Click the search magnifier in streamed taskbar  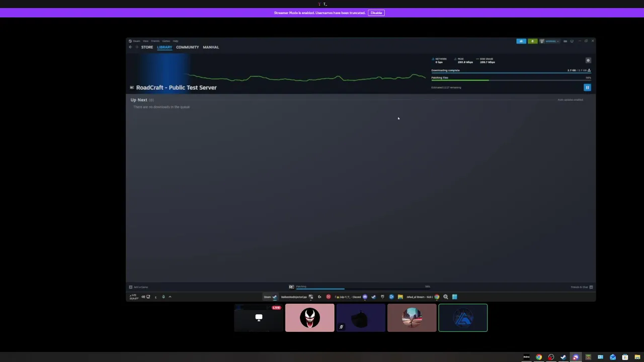tap(446, 297)
